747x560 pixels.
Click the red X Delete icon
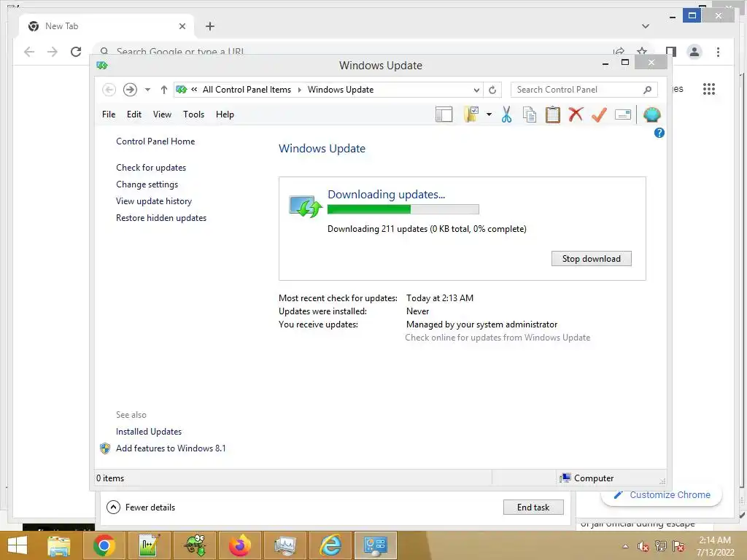(576, 114)
